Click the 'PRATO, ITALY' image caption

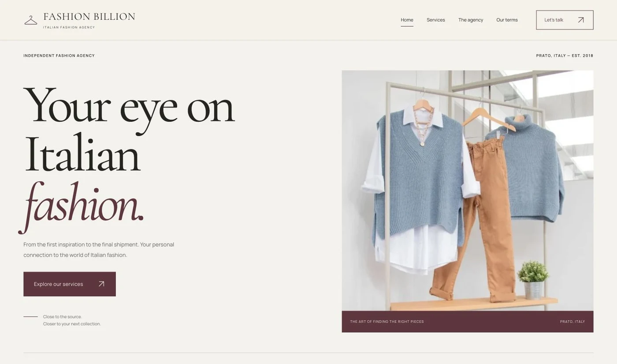pyautogui.click(x=572, y=322)
